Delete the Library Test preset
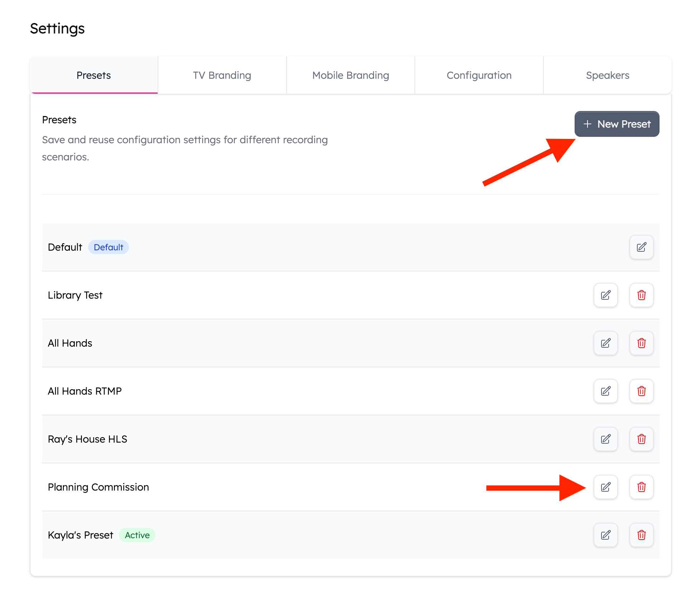 pyautogui.click(x=641, y=295)
